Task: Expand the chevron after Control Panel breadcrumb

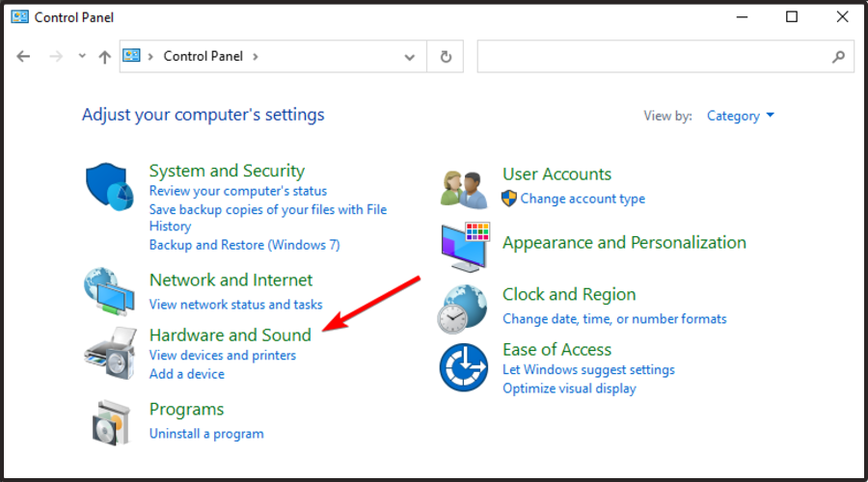Action: coord(255,57)
